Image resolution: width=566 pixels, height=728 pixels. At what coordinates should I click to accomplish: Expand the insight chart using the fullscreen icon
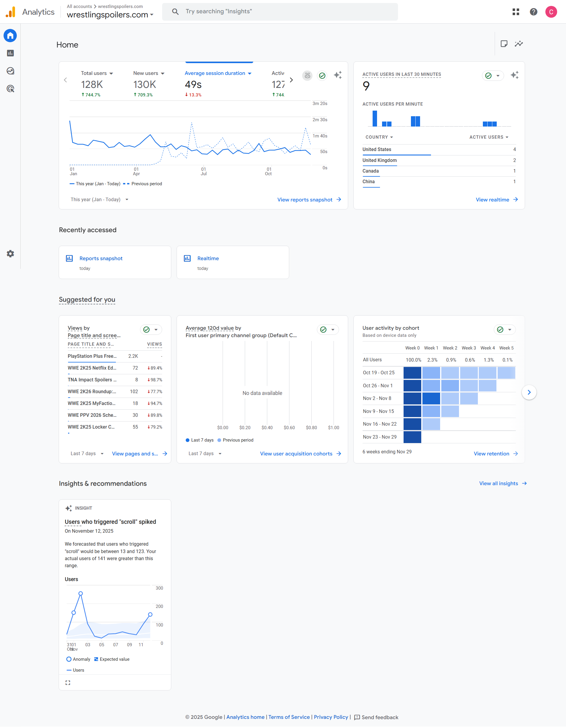[x=68, y=682]
